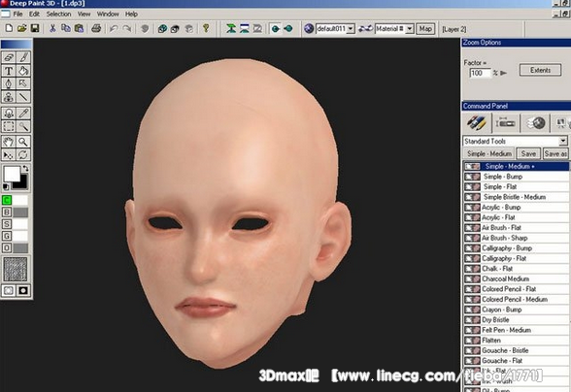Open the brushes tab with pencils icon
Image resolution: width=571 pixels, height=392 pixels.
pos(477,123)
